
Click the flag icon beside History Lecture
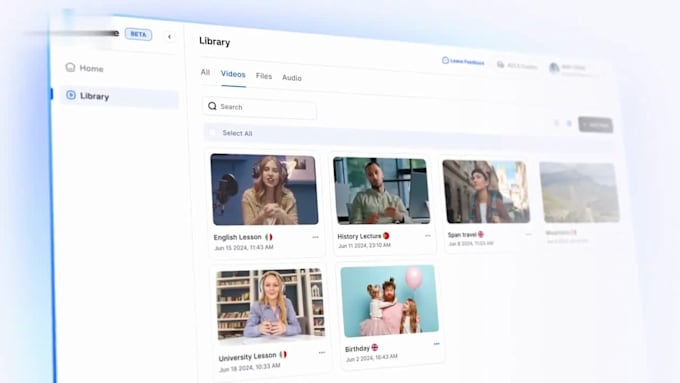pos(386,236)
